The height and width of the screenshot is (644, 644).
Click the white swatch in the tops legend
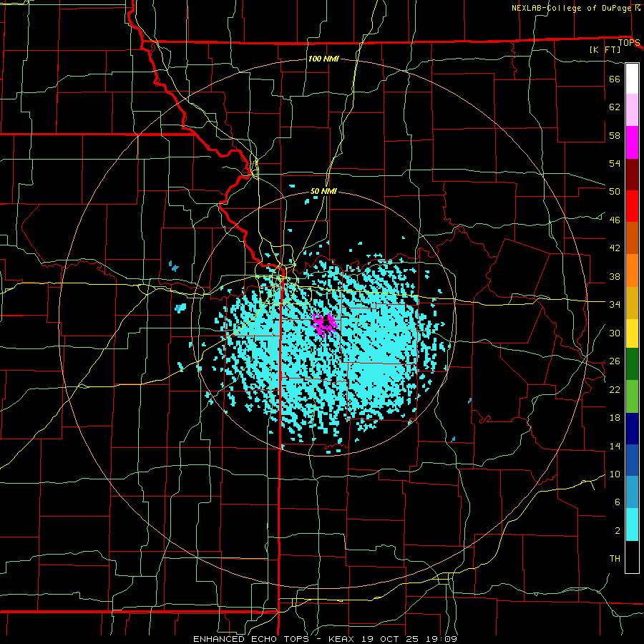pos(632,79)
